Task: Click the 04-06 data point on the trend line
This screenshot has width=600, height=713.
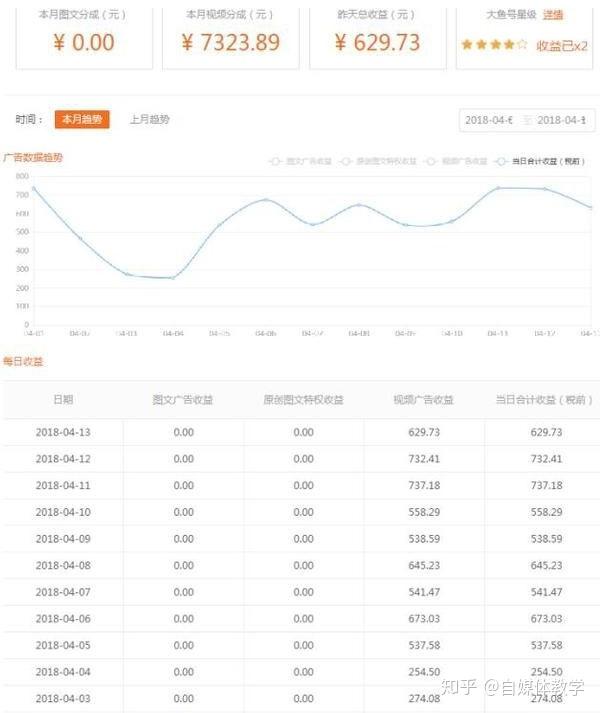Action: coord(266,199)
